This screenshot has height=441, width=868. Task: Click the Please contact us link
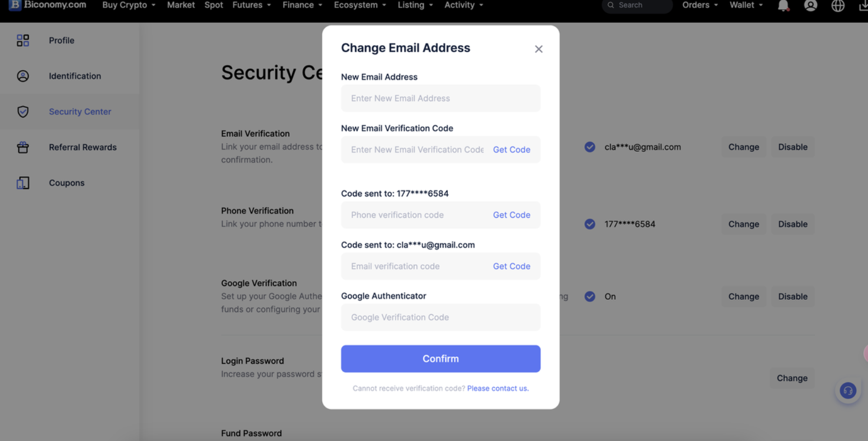pos(497,388)
